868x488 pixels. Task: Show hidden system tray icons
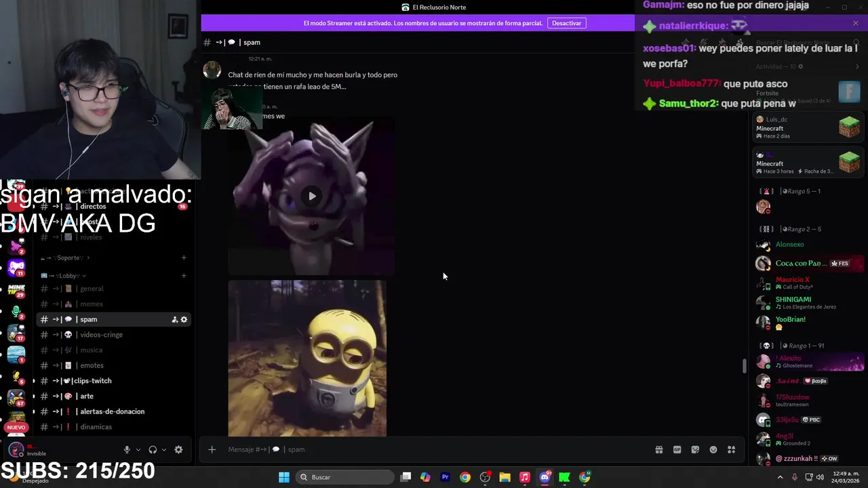(780, 477)
